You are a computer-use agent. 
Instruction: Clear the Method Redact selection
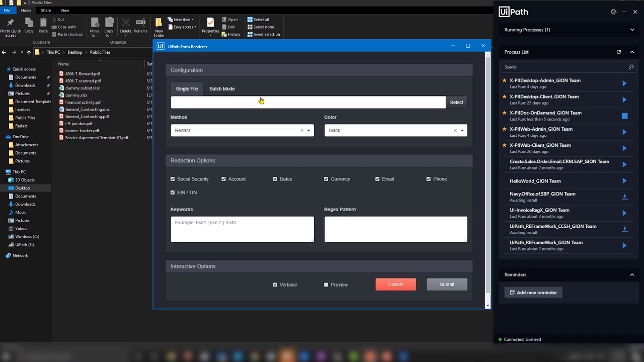[x=302, y=131]
